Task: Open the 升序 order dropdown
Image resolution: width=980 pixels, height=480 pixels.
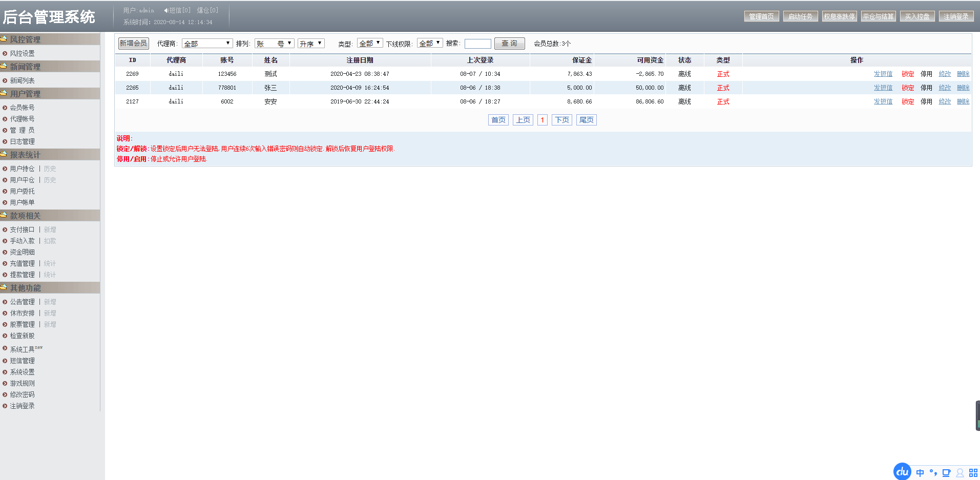Action: pyautogui.click(x=311, y=44)
